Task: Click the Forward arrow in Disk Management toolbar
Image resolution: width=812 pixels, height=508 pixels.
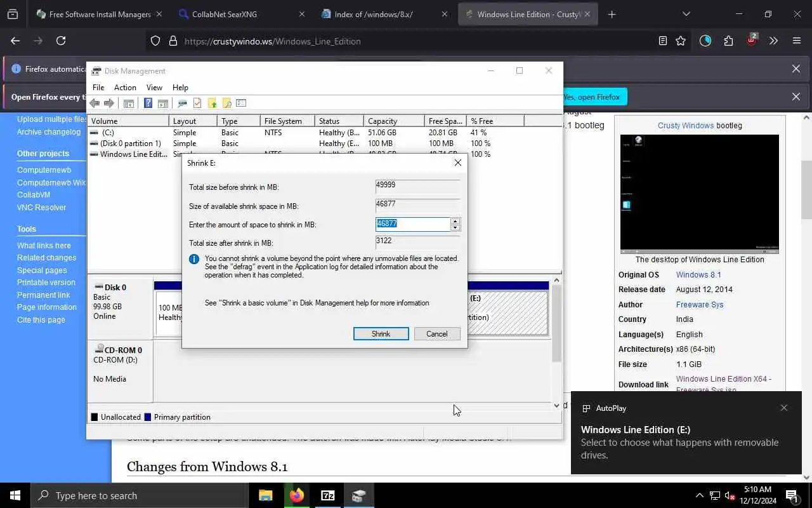Action: (109, 103)
